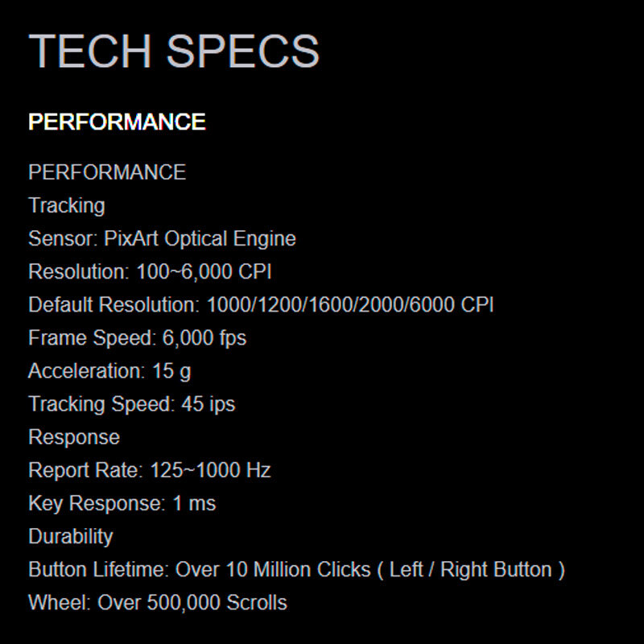Click the Resolution: 100~6,000 CPI line
Viewport: 644px width, 644px height.
(150, 271)
